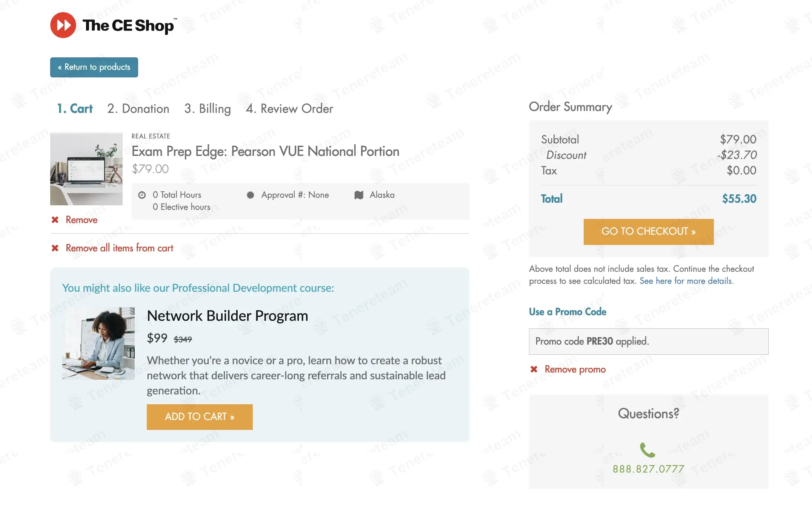Screen dimensions: 812x505
Task: Click the X icon beside Remove all items
Action: coord(55,248)
